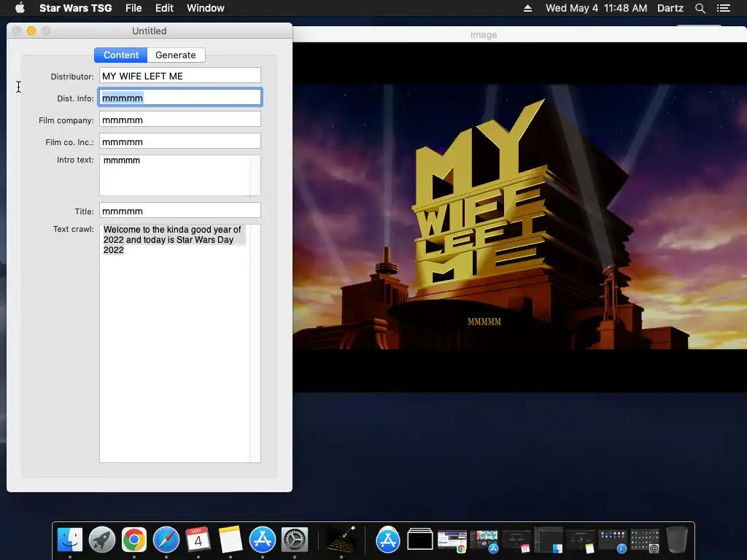Open the Window menu
Image resolution: width=747 pixels, height=560 pixels.
[205, 8]
